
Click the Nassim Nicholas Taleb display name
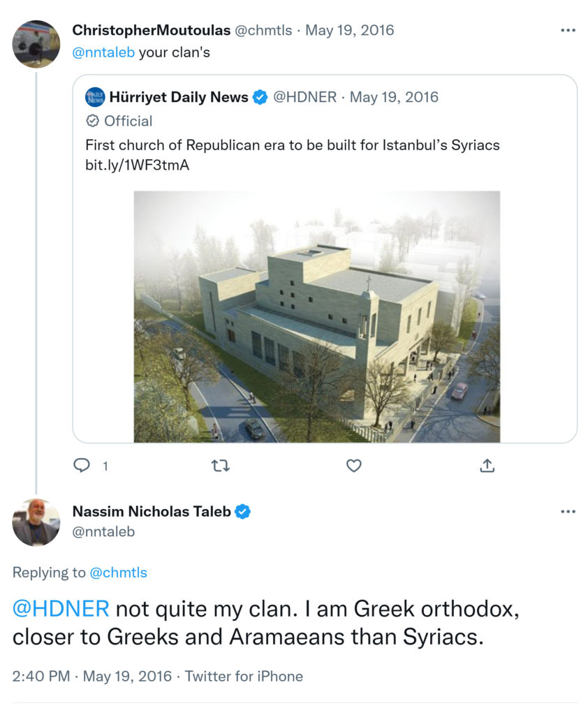[x=152, y=512]
